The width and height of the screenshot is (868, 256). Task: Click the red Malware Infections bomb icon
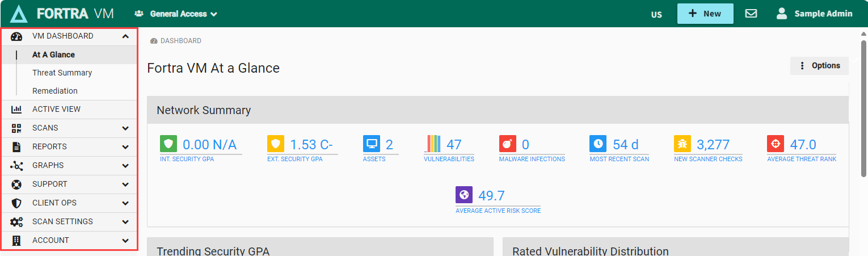click(x=507, y=144)
